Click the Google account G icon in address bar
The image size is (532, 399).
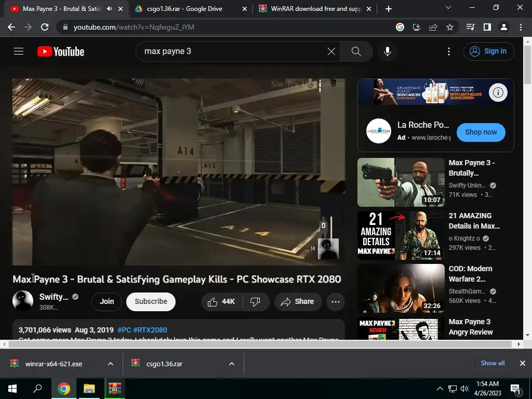click(400, 27)
